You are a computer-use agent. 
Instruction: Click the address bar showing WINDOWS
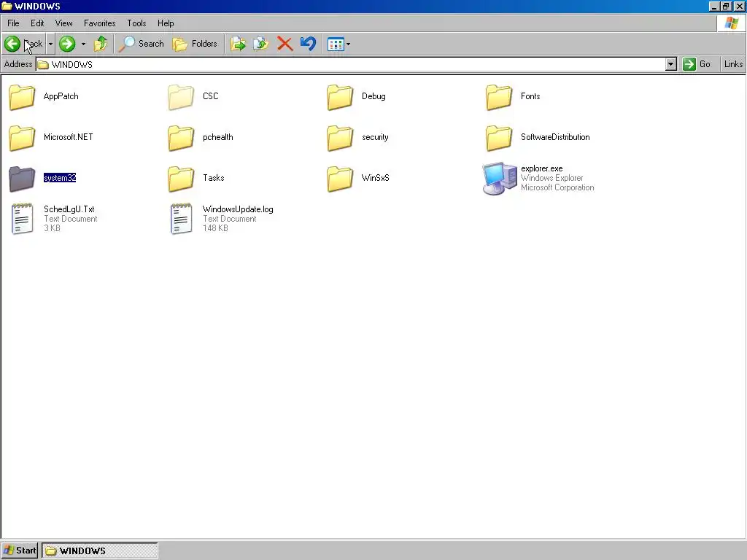[351, 64]
